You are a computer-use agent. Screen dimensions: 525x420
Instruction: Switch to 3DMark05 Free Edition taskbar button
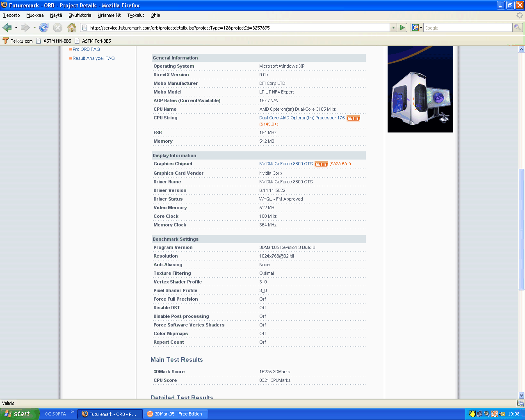click(x=176, y=414)
